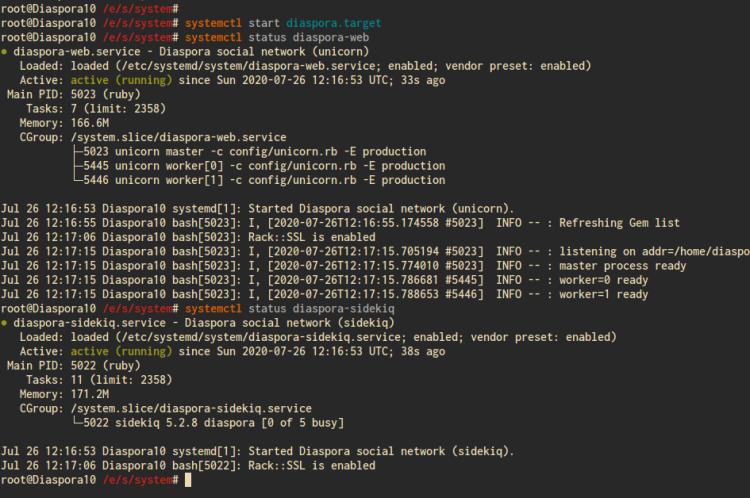750x498 pixels.
Task: Click the green status dot beside diaspora-sidekiq.service
Action: (x=5, y=323)
